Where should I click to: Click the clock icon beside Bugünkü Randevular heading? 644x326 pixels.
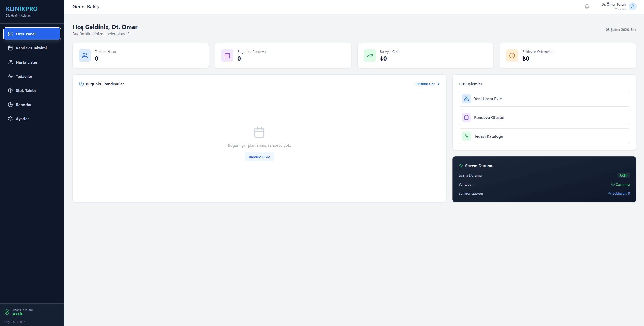coord(81,84)
